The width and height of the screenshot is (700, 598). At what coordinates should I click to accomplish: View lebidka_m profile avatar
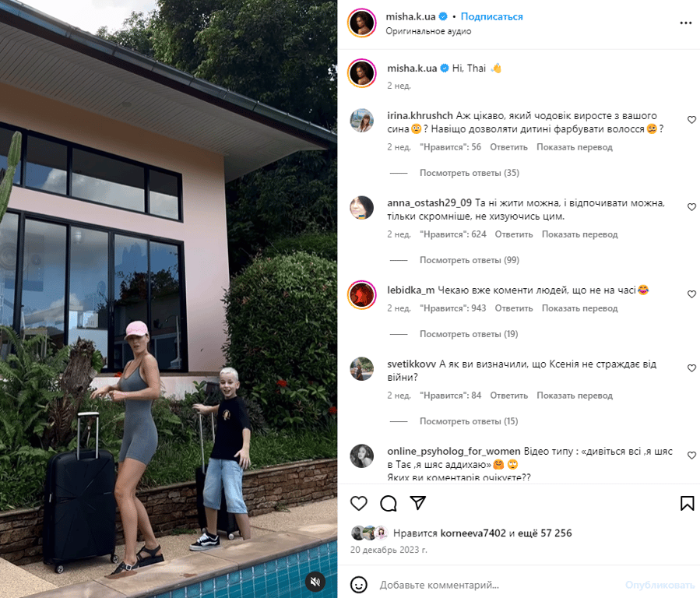point(362,295)
